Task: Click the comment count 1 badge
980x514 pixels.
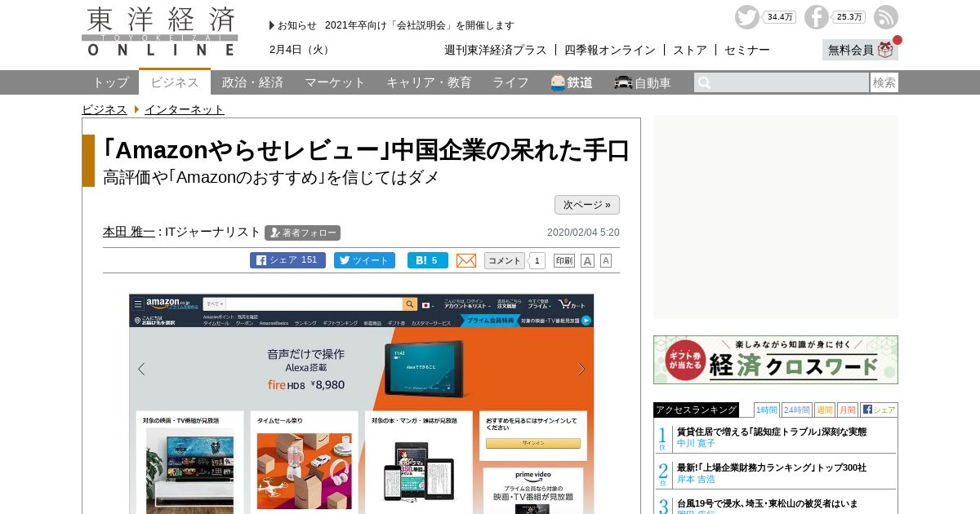Action: pyautogui.click(x=537, y=260)
